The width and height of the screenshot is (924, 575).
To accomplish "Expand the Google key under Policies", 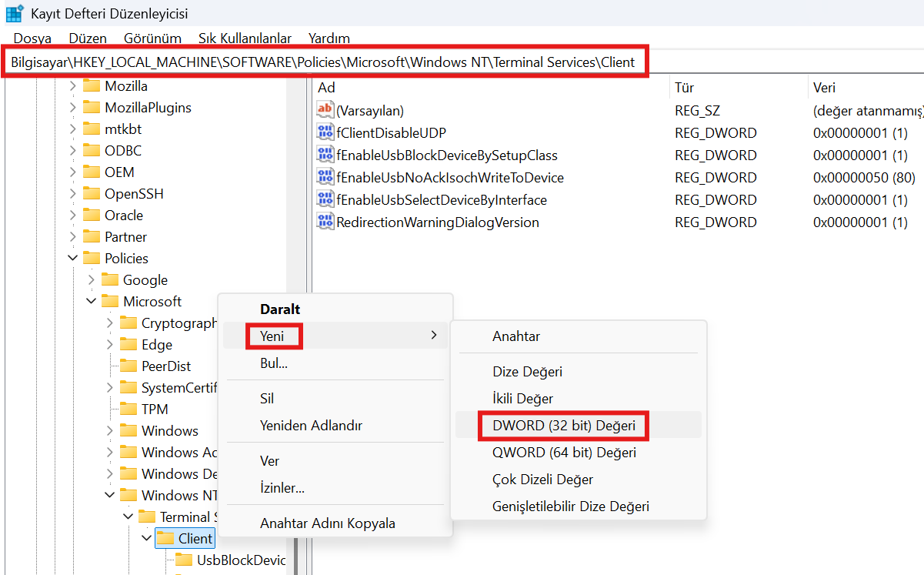I will pyautogui.click(x=91, y=280).
